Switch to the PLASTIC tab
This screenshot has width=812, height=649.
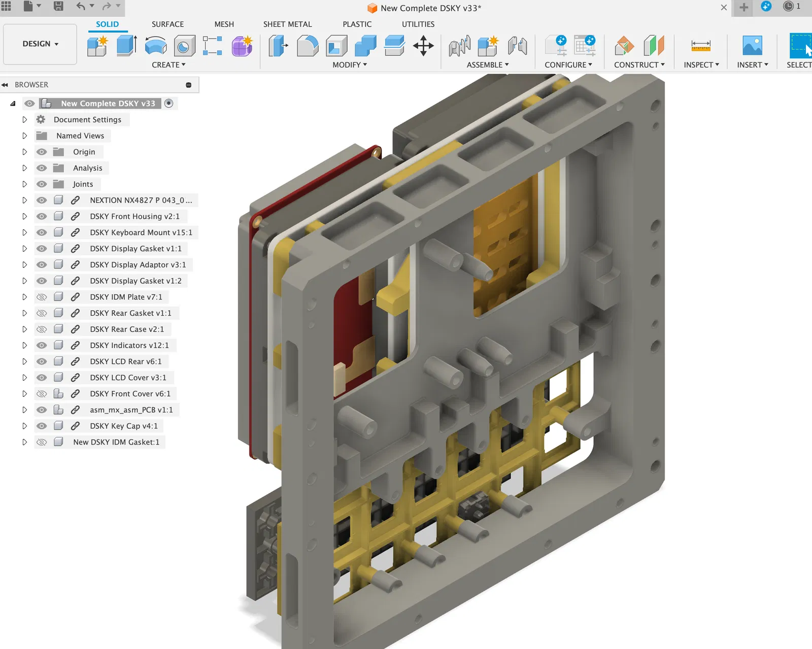pyautogui.click(x=357, y=24)
